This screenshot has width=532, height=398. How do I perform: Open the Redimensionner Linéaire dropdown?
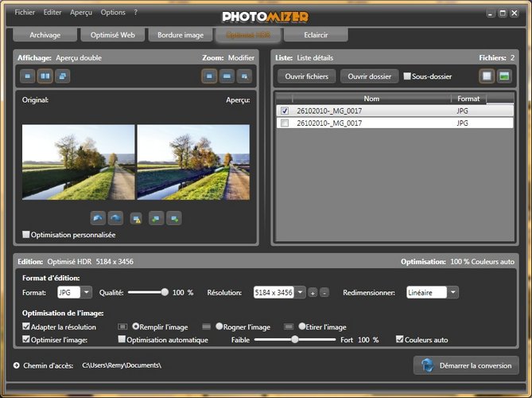coord(452,293)
